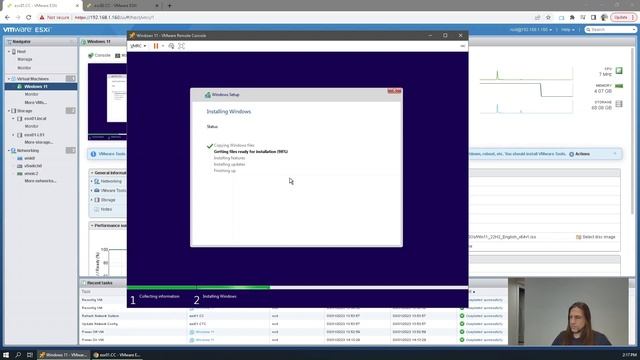Open the root user account dropdown

tap(531, 30)
